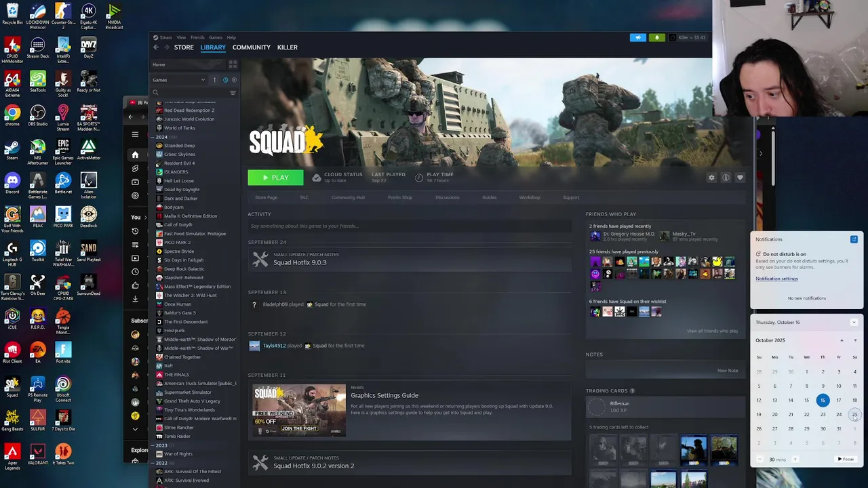Collapse the calendar with chevron button

coord(854,323)
